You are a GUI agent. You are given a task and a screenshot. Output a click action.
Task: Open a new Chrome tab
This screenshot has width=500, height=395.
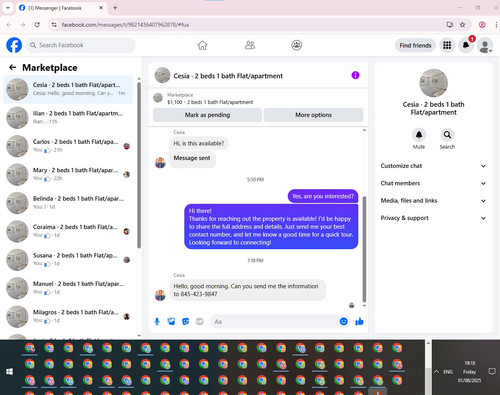[x=115, y=8]
